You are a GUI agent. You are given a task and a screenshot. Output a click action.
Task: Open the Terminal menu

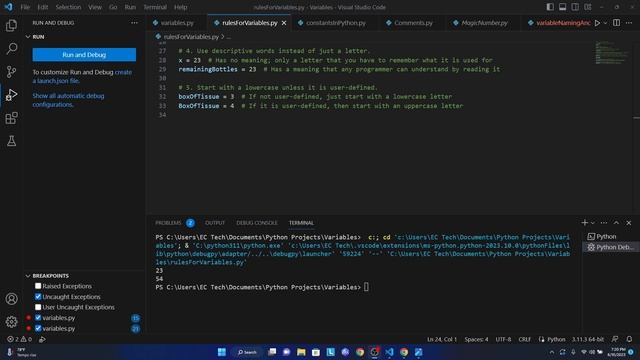[155, 7]
